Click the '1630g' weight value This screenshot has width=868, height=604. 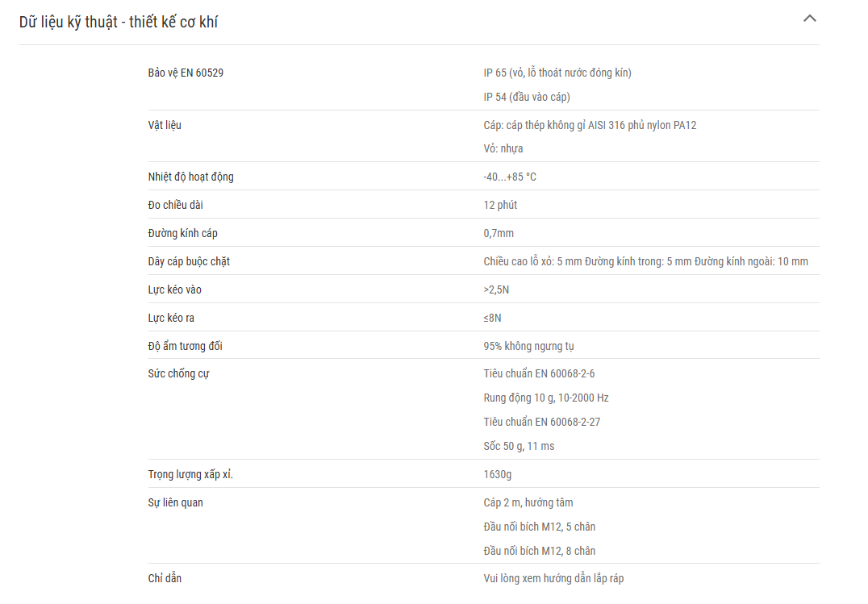coord(497,474)
